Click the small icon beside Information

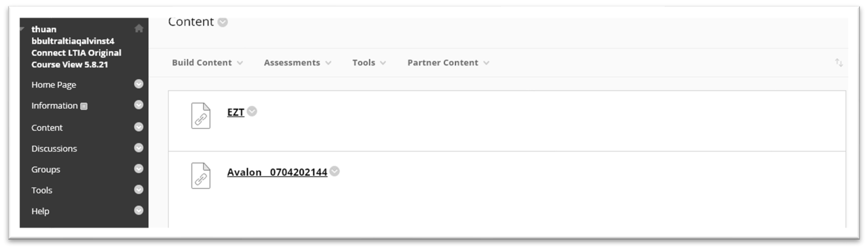84,106
